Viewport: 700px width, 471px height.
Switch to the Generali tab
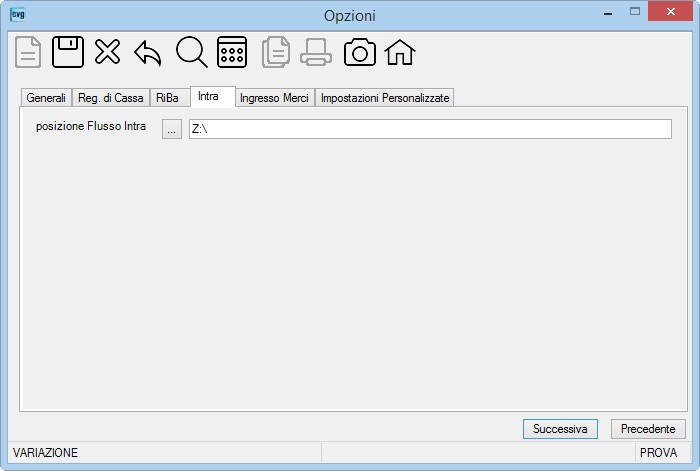[x=46, y=98]
